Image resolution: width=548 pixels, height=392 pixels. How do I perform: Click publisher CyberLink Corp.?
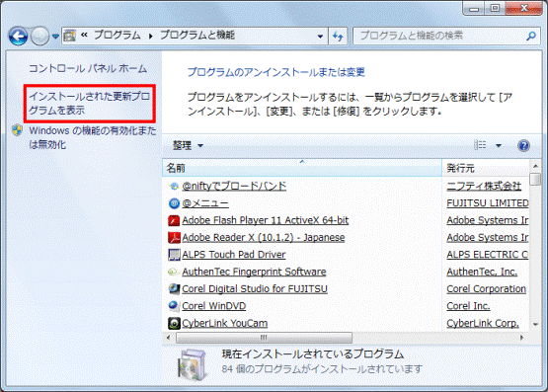483,323
